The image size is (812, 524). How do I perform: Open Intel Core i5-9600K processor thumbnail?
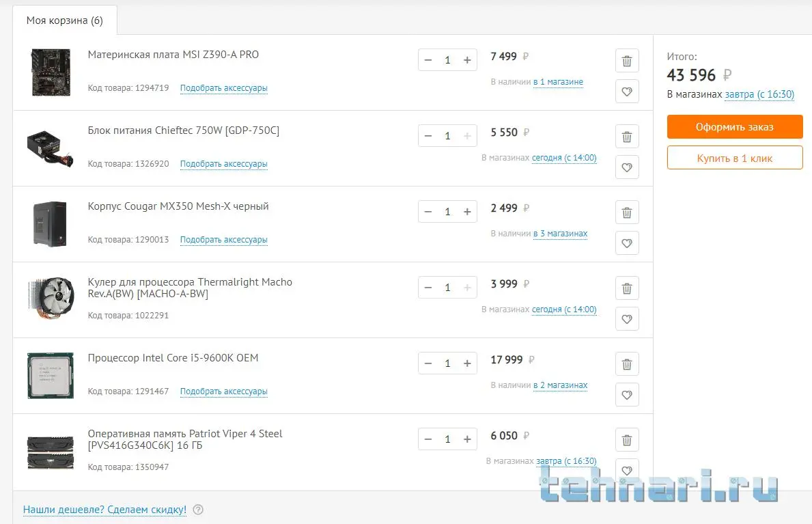pyautogui.click(x=51, y=376)
